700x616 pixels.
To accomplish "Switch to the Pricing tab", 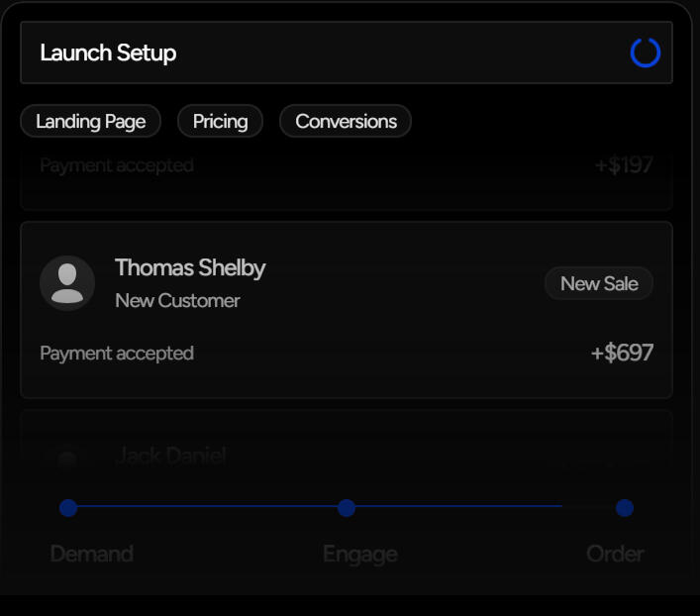I will point(220,122).
